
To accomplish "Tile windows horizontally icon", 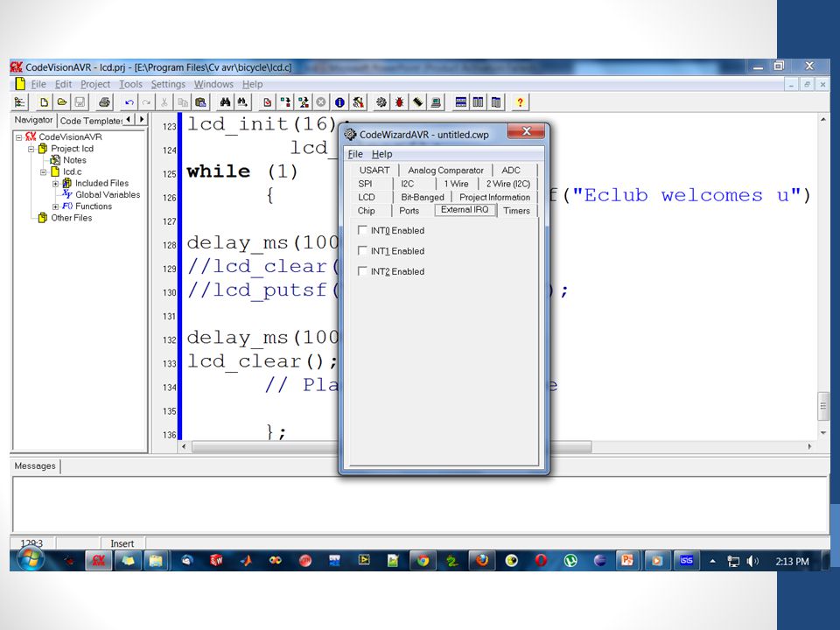I will 460,101.
